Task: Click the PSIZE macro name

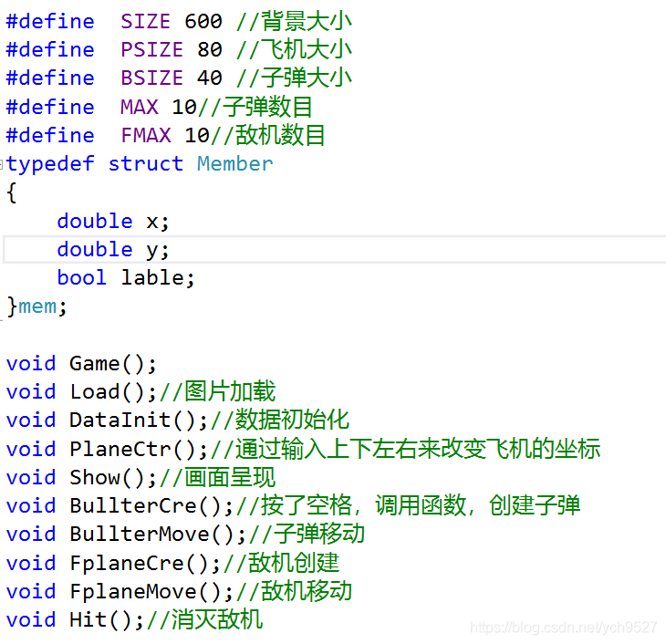Action: [151, 49]
